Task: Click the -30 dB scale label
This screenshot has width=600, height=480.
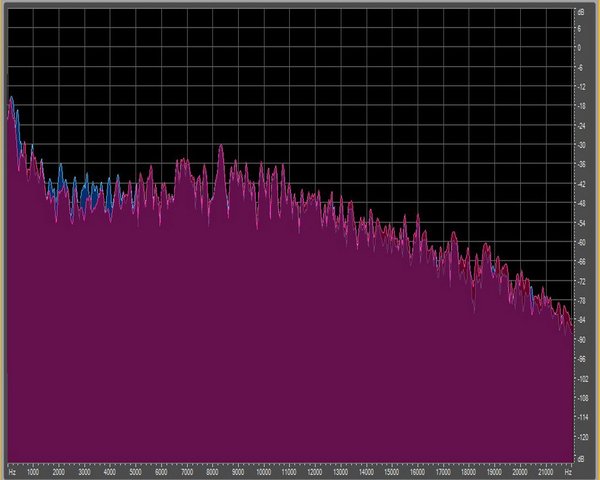Action: click(x=581, y=145)
